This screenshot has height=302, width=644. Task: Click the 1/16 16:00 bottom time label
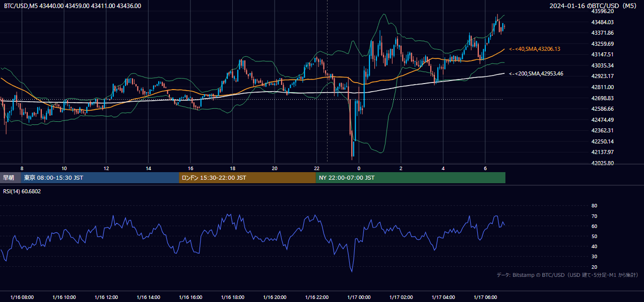[x=190, y=297]
